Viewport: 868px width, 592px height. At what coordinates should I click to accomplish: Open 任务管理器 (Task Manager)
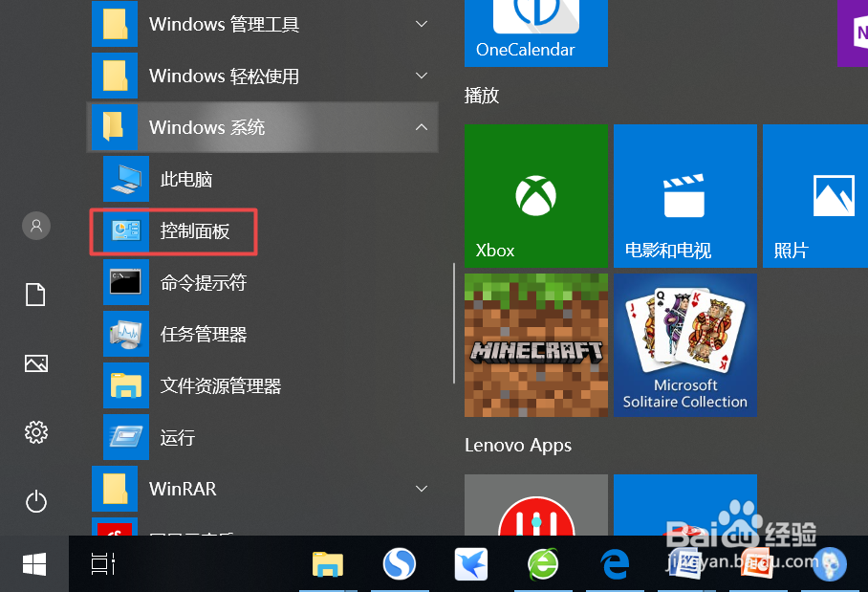tap(265, 334)
